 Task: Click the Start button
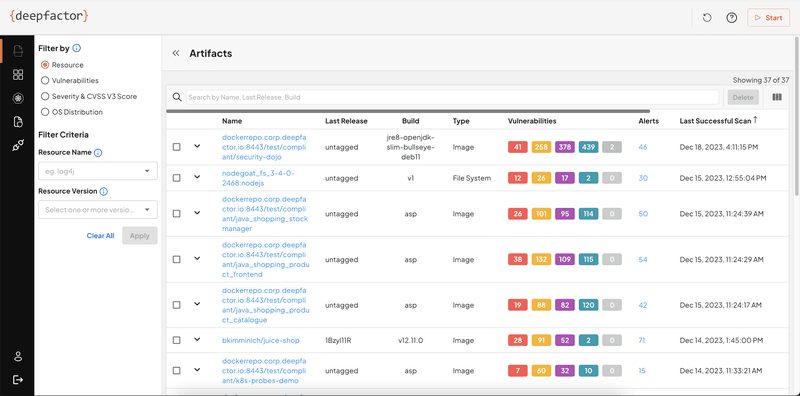click(768, 18)
